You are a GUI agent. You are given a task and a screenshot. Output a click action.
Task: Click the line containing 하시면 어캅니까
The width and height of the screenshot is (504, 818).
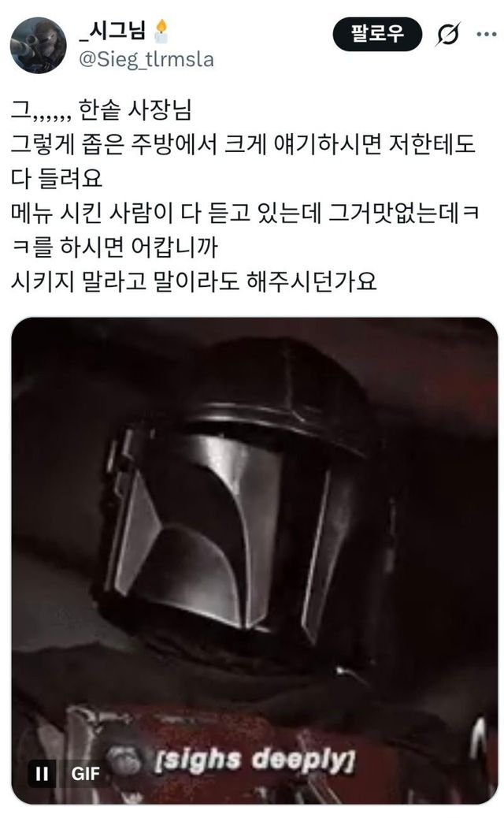coord(114,247)
